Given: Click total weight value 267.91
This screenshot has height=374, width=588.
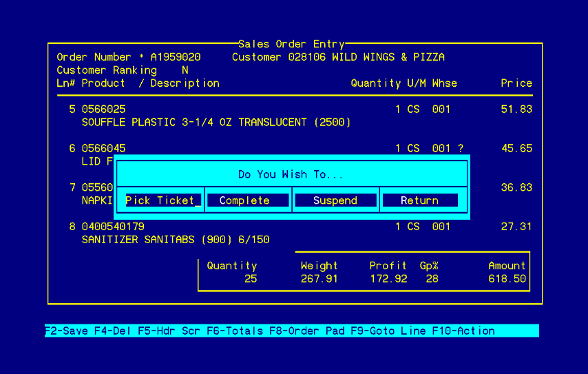Looking at the screenshot, I should point(319,279).
